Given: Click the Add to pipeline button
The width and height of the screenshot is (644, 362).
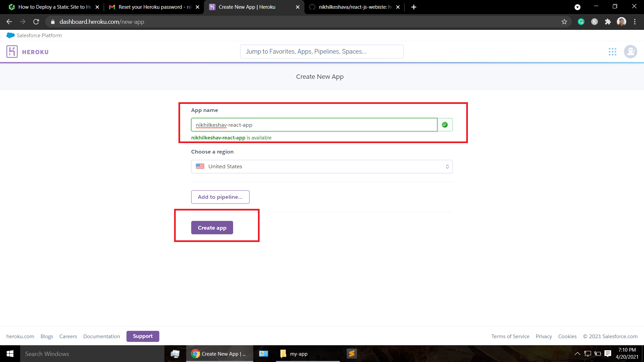Looking at the screenshot, I should coord(220,197).
